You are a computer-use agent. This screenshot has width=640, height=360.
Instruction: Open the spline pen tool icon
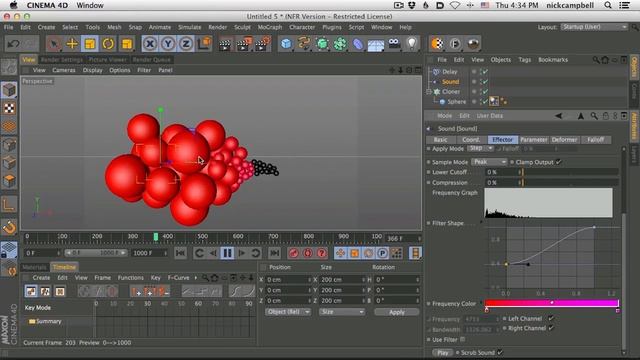click(x=304, y=44)
